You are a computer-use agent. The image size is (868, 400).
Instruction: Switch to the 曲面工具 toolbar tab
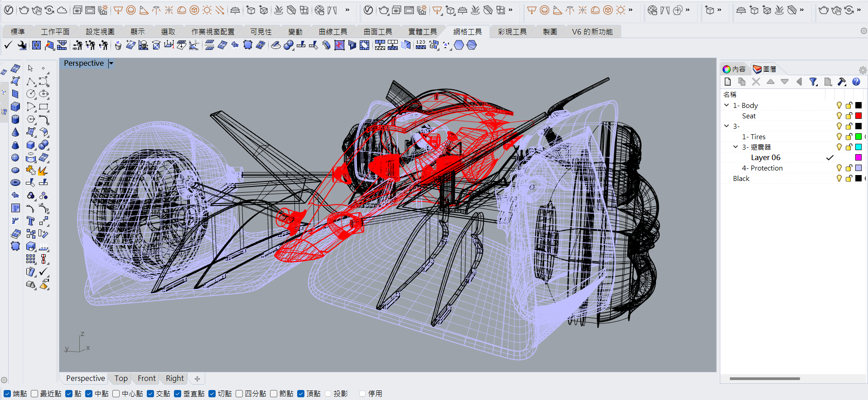click(377, 32)
